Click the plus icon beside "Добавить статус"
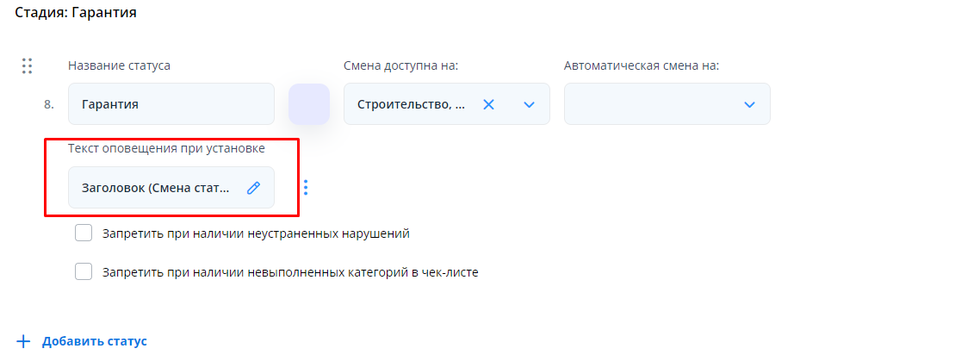Image resolution: width=980 pixels, height=361 pixels. click(23, 341)
